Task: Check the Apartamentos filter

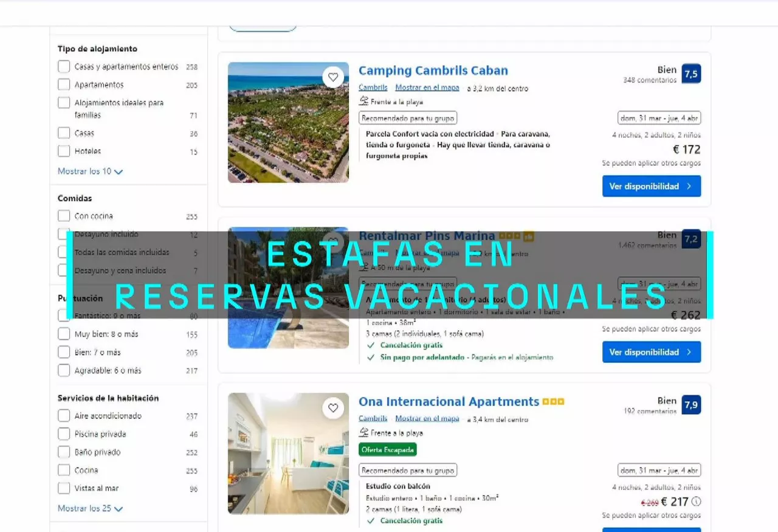Action: tap(64, 85)
